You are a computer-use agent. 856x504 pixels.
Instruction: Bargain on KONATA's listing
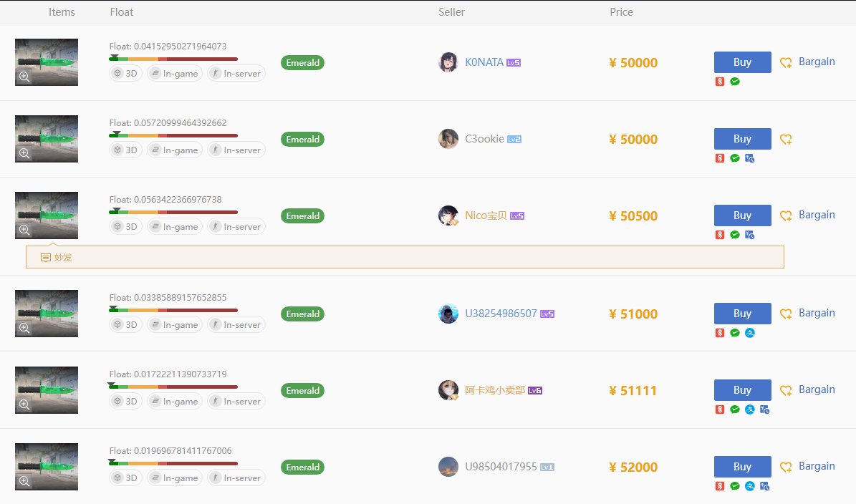tap(817, 62)
